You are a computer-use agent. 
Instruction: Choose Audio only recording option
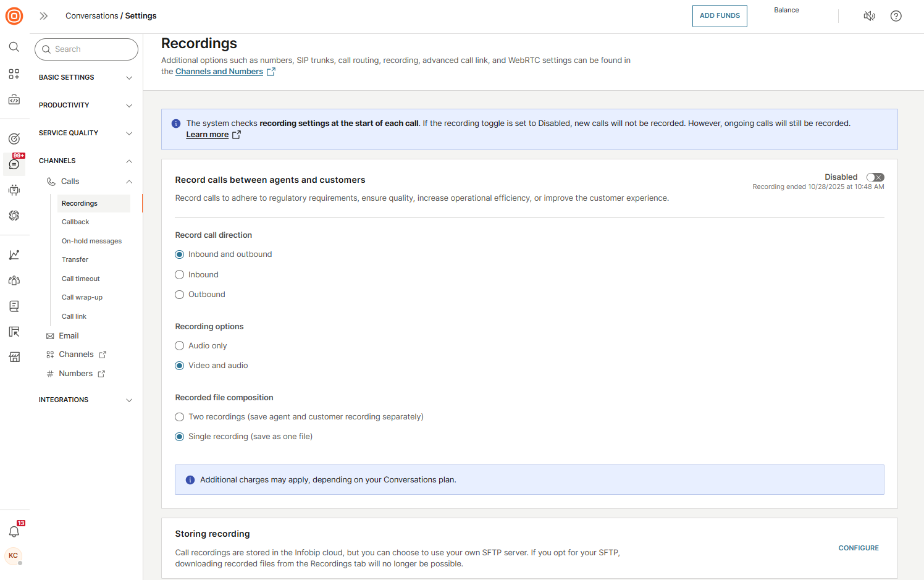coord(180,346)
